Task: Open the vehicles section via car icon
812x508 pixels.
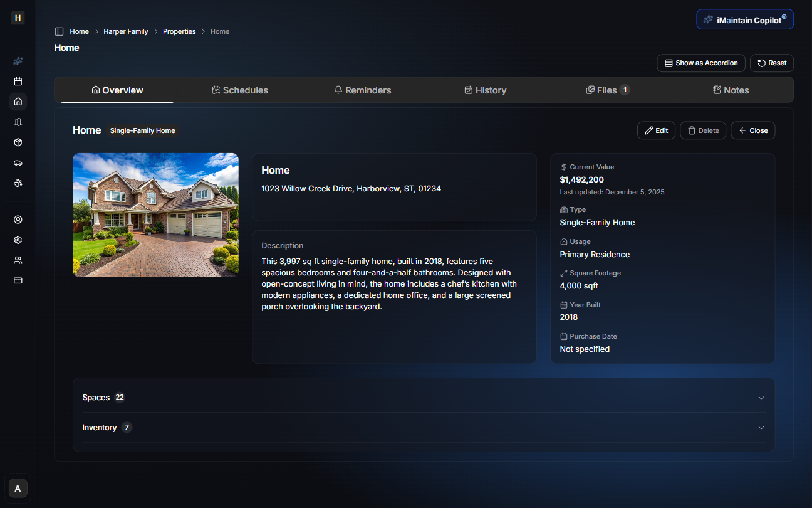Action: pyautogui.click(x=18, y=162)
